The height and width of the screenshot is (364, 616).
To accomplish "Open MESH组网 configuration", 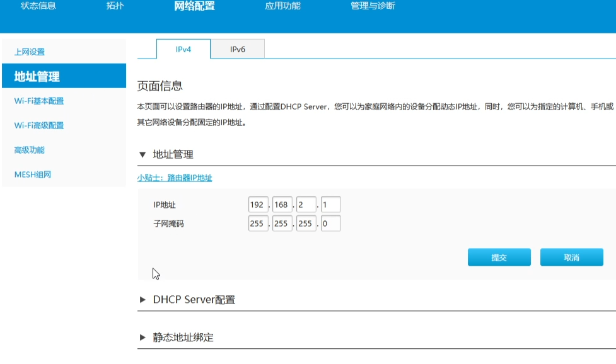I will pyautogui.click(x=32, y=173).
